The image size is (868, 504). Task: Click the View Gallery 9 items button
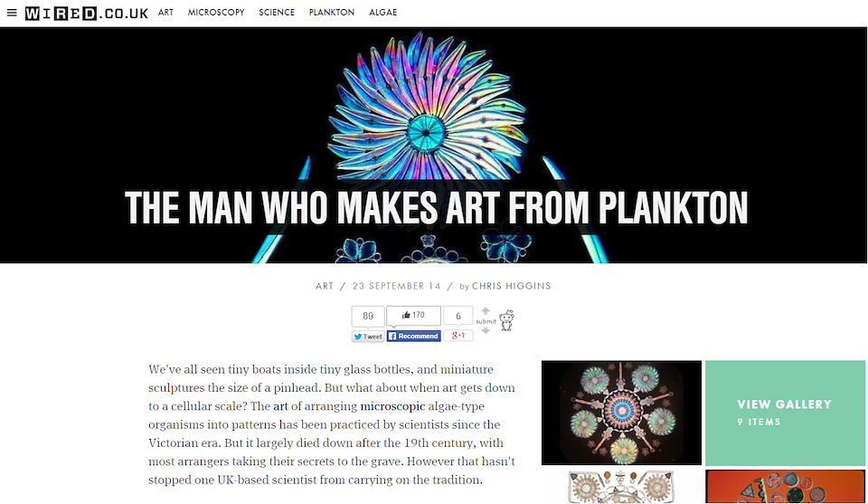click(x=785, y=413)
